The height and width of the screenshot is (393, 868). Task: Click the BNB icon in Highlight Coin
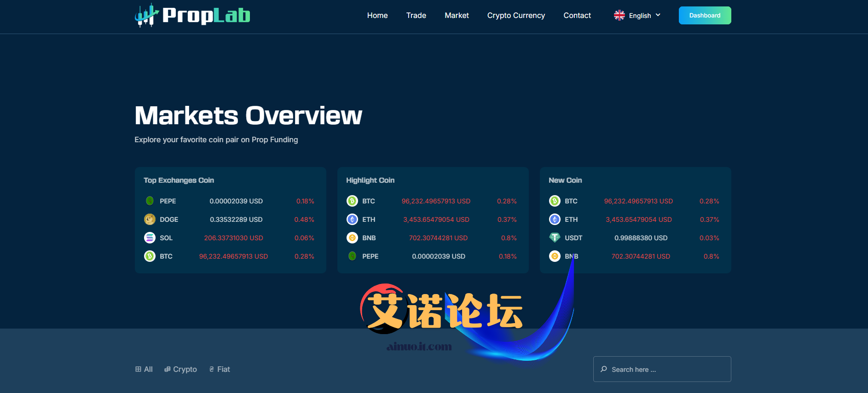click(352, 238)
